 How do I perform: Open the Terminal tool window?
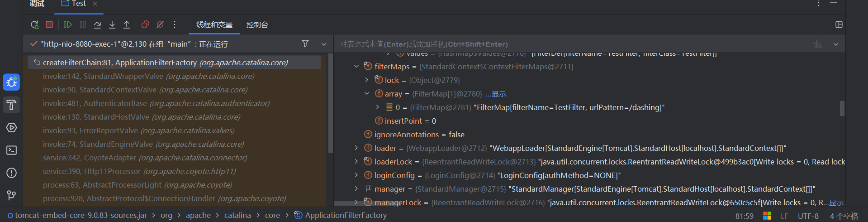12,150
